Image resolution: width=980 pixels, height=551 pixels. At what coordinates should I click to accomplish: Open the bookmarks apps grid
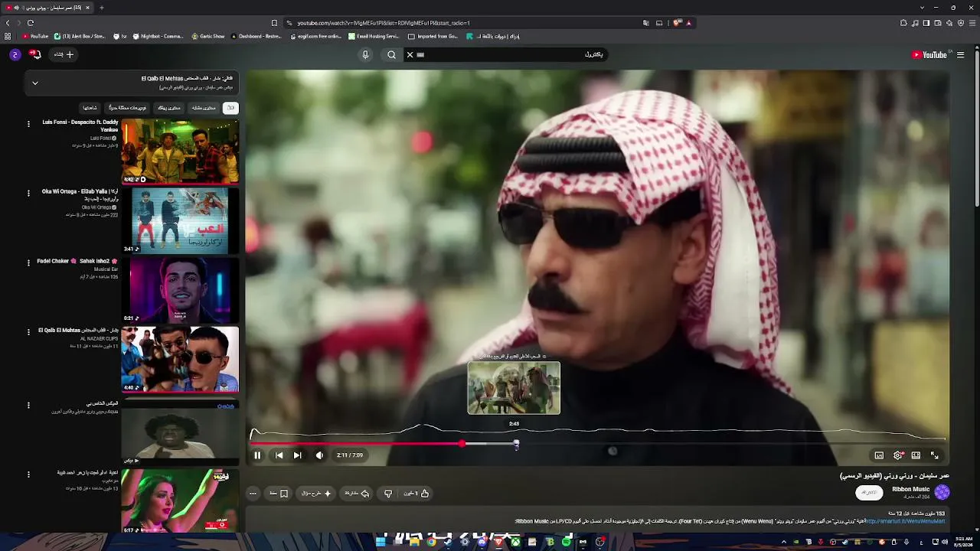point(8,36)
